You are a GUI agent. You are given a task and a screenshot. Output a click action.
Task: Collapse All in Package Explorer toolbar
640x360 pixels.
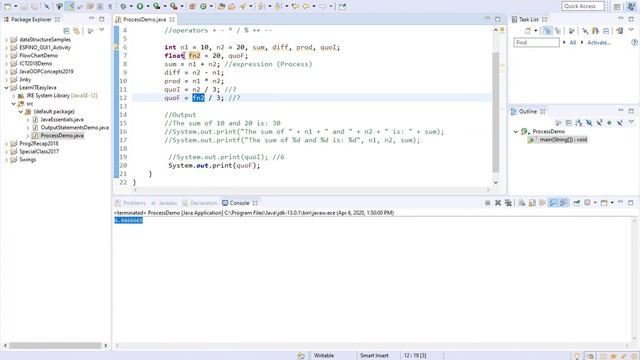click(x=67, y=31)
